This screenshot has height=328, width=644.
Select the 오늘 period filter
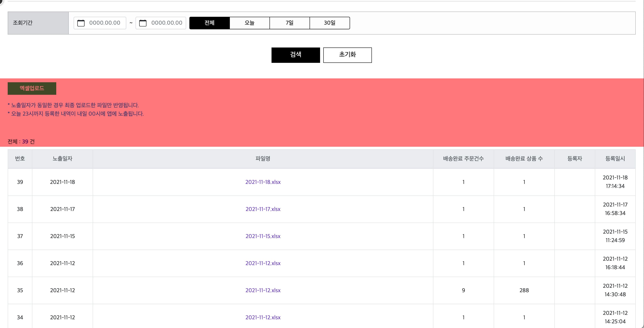pos(249,23)
